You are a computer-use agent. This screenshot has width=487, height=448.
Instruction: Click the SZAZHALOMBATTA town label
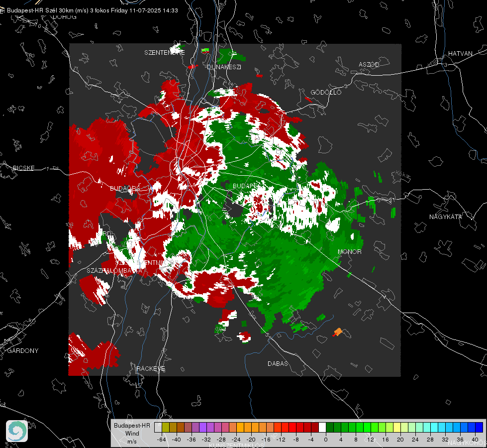click(114, 271)
